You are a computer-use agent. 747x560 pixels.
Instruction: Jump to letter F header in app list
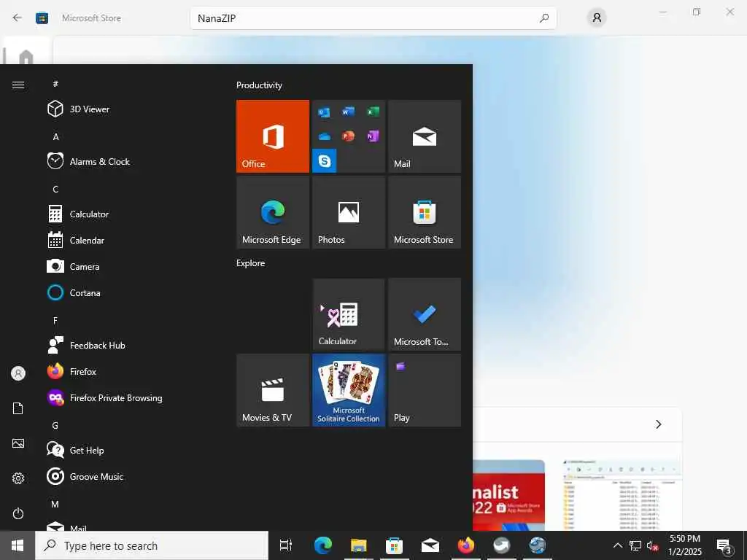[x=55, y=321]
